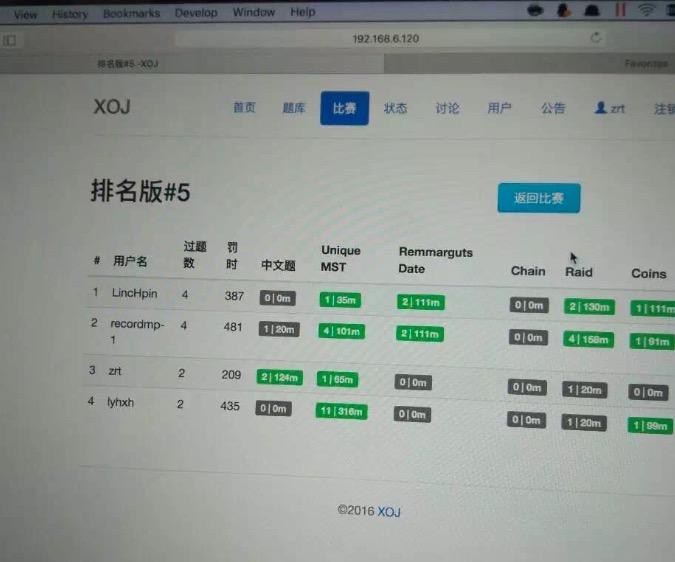This screenshot has width=675, height=562.
Task: Select the 排名版#5 - XOJ browser tab
Action: [127, 64]
